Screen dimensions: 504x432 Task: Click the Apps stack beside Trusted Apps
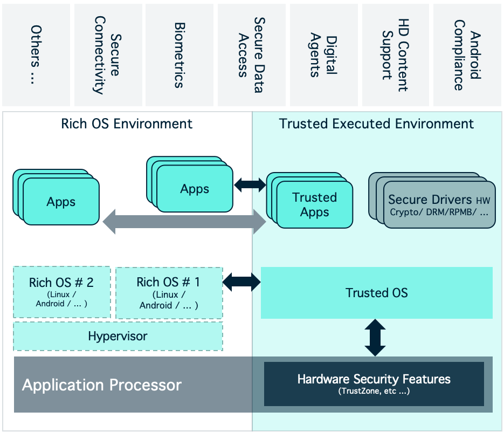[x=190, y=184]
